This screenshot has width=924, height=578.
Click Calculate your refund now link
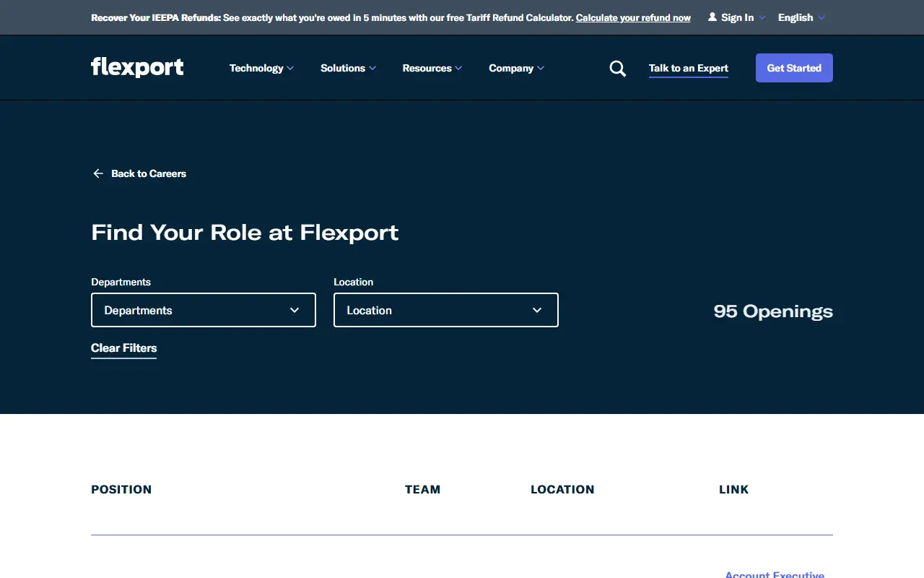633,17
